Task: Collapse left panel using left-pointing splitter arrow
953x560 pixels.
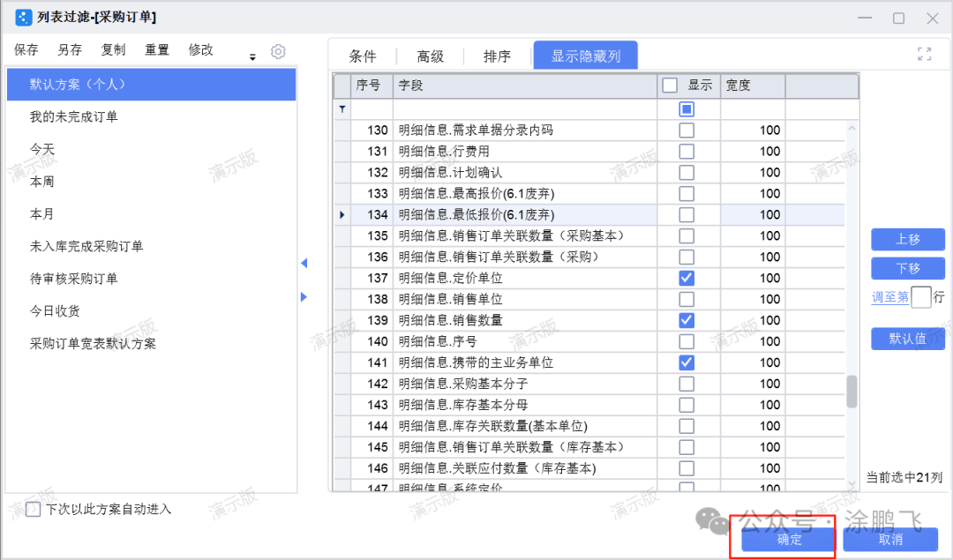Action: point(304,263)
